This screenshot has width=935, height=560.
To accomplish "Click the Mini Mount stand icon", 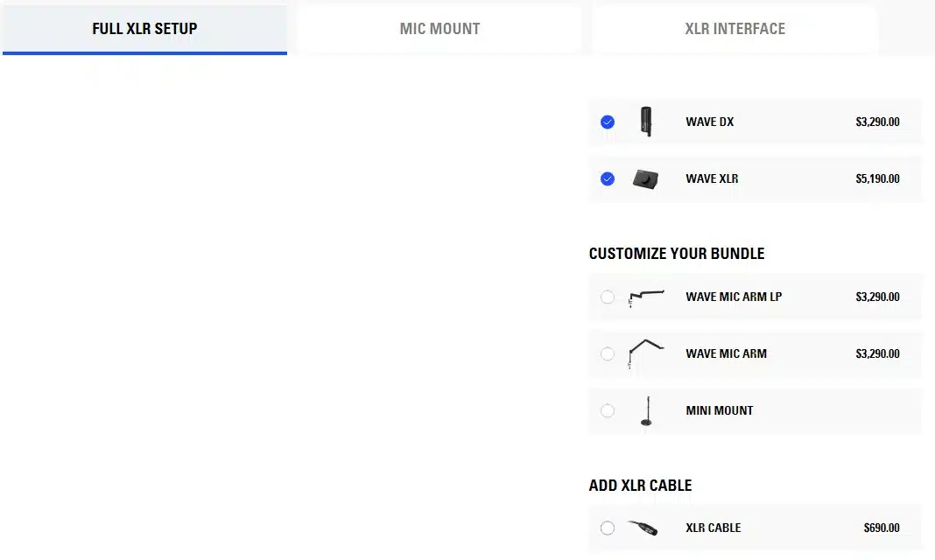I will pyautogui.click(x=646, y=410).
